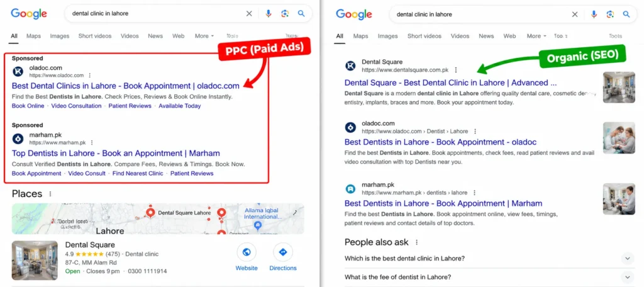Click the Dental Square favicon in organic results
The width and height of the screenshot is (644, 287).
350,66
